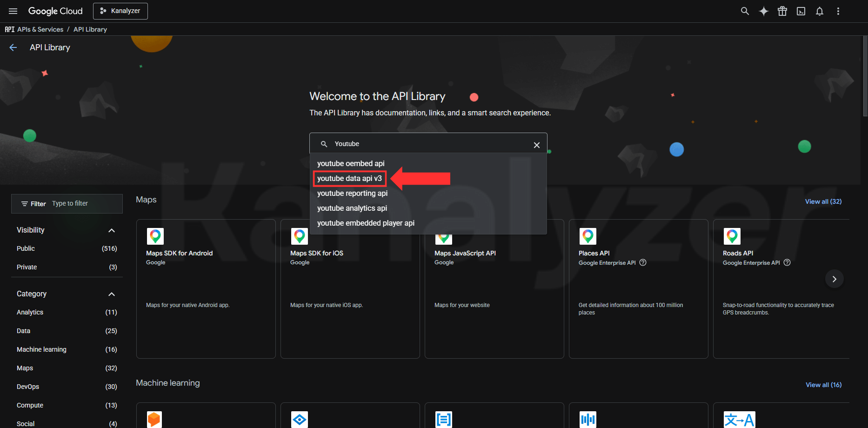View all 32 Maps APIs
This screenshot has width=868, height=428.
coord(823,201)
